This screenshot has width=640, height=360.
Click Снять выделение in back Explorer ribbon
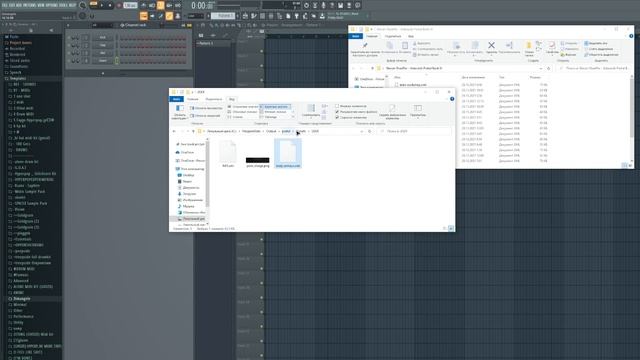[x=598, y=49]
